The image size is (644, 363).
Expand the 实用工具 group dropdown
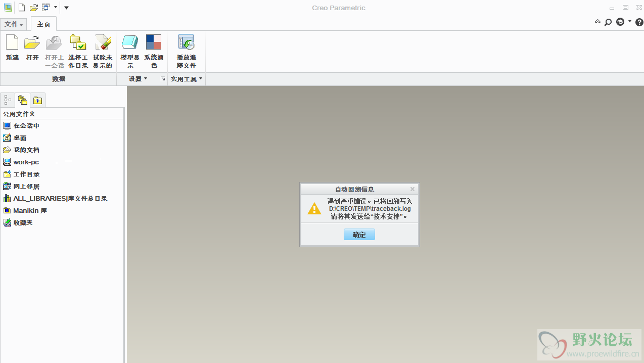coord(186,79)
